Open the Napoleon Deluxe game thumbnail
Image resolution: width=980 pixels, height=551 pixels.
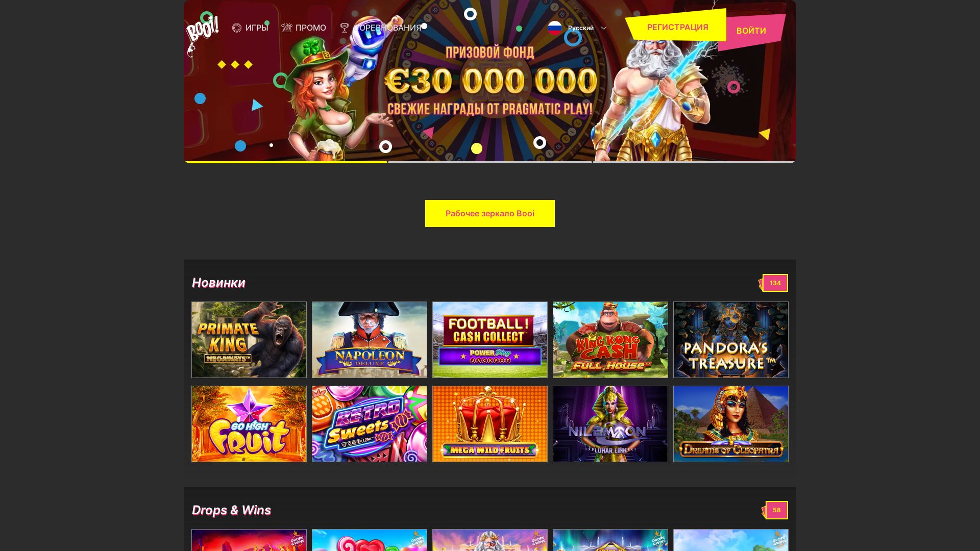(370, 340)
